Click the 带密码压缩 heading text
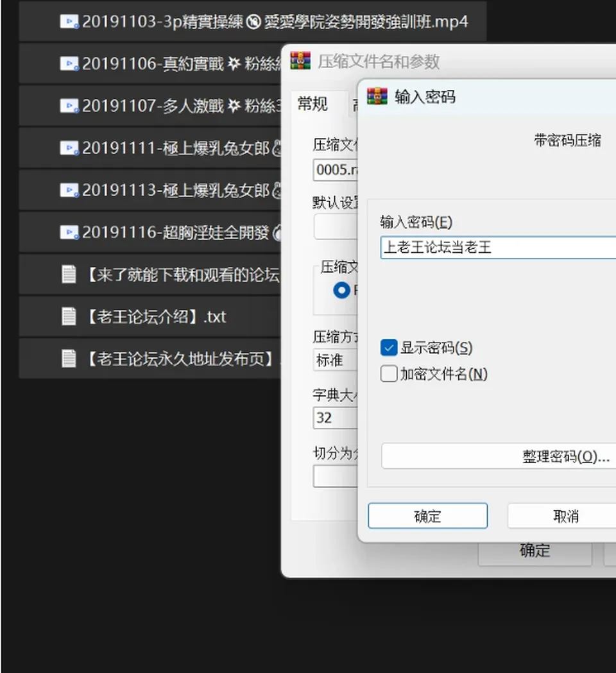Image resolution: width=616 pixels, height=673 pixels. click(567, 141)
